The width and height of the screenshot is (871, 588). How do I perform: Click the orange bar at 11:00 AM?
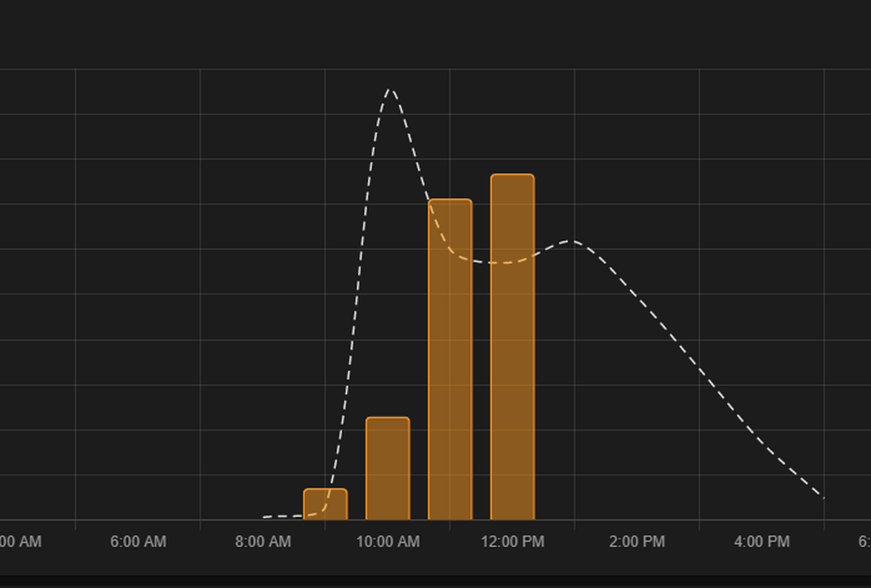[x=450, y=359]
